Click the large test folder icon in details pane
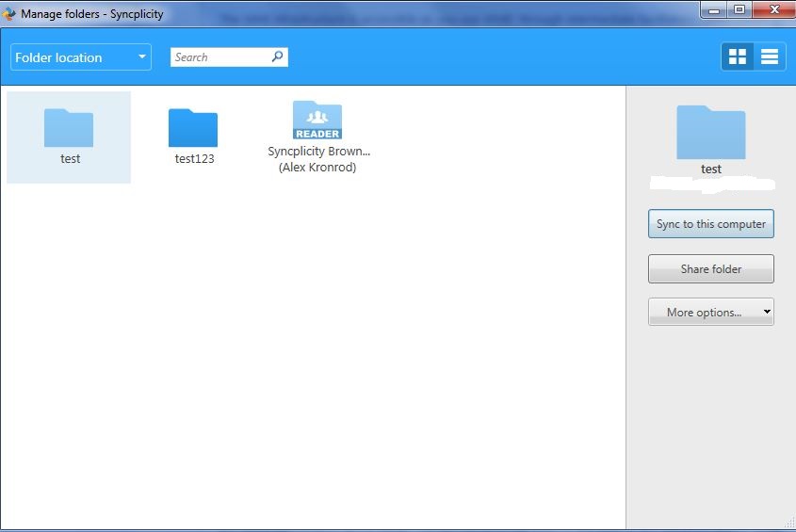Viewport: 796px width, 532px height. click(x=711, y=132)
